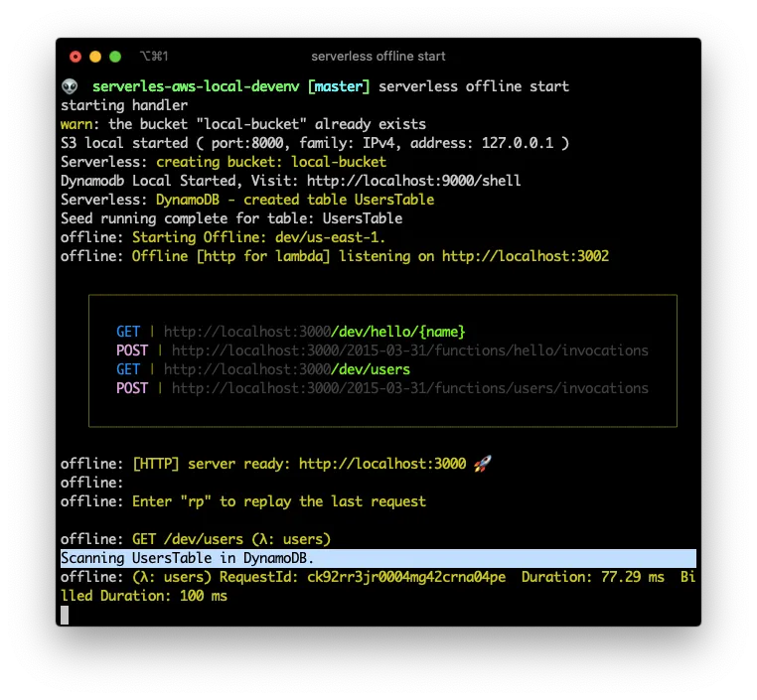Click the '[master]' git branch label
Screen dimensions: 757x700
click(x=339, y=86)
